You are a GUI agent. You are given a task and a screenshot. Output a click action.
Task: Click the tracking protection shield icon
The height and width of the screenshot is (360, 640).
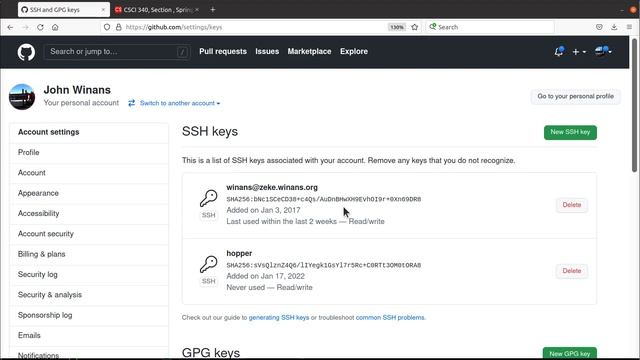point(107,27)
